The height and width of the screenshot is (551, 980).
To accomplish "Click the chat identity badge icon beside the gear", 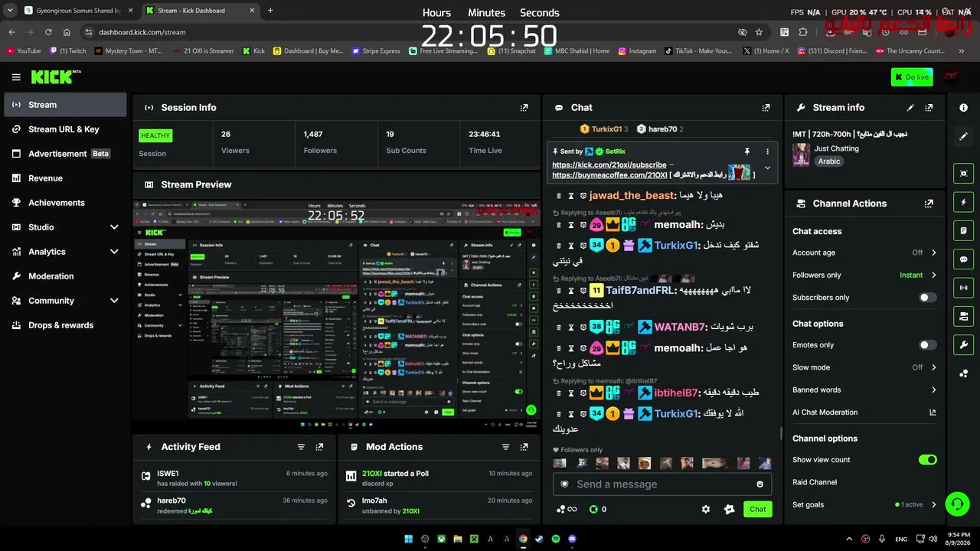I will tap(729, 509).
